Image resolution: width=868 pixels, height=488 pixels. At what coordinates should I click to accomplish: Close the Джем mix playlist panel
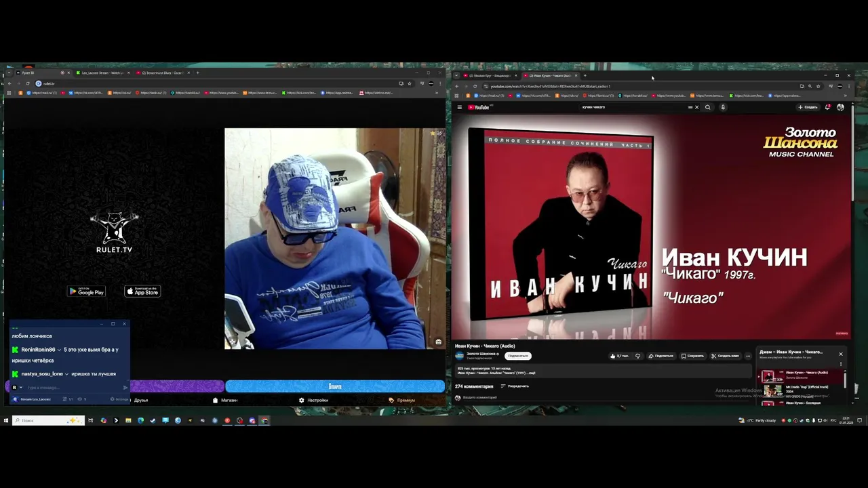pos(841,354)
